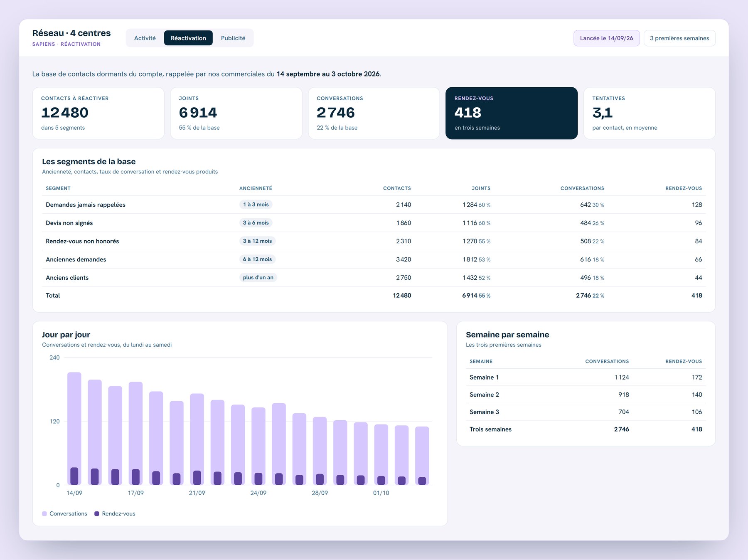The width and height of the screenshot is (748, 560).
Task: Switch to the Activité tab
Action: 145,38
